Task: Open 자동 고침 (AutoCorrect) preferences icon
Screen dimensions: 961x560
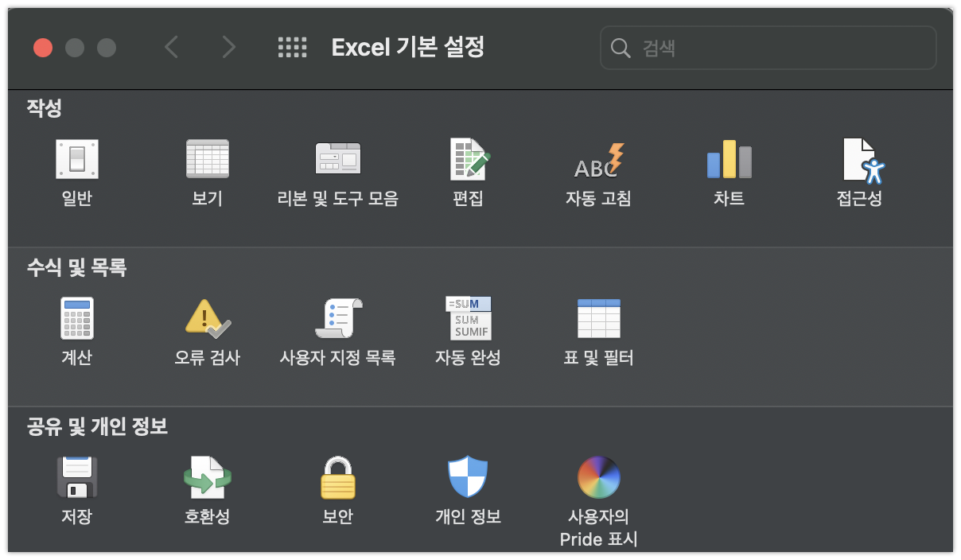Action: [598, 159]
